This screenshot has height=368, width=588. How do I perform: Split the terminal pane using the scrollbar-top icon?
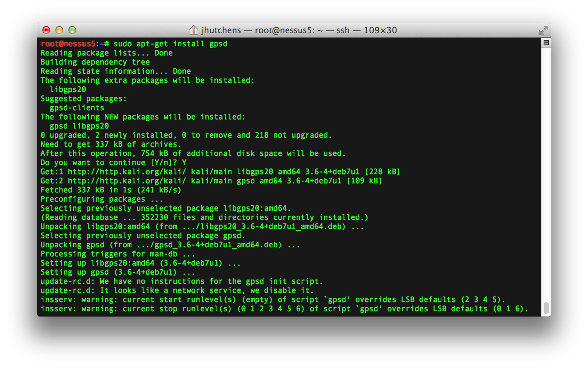pyautogui.click(x=546, y=43)
